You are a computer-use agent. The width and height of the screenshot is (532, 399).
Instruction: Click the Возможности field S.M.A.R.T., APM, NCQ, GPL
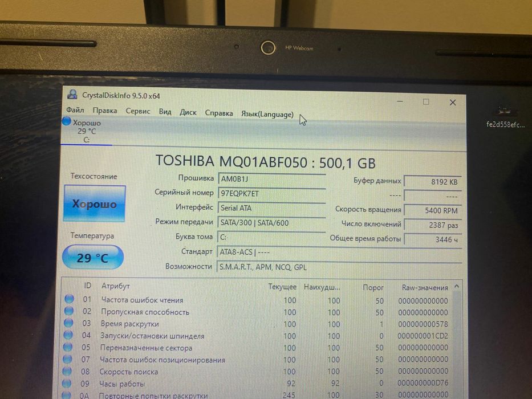(x=339, y=267)
